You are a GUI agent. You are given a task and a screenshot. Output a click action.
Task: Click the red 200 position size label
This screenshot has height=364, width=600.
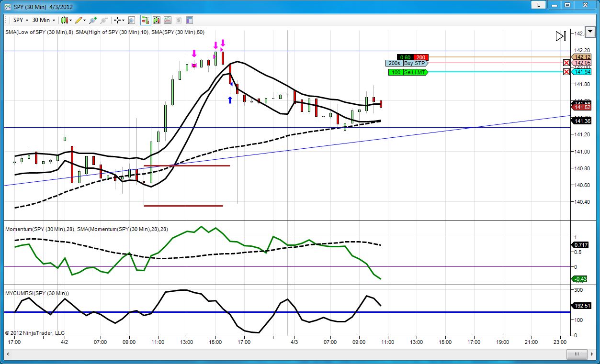click(x=420, y=57)
